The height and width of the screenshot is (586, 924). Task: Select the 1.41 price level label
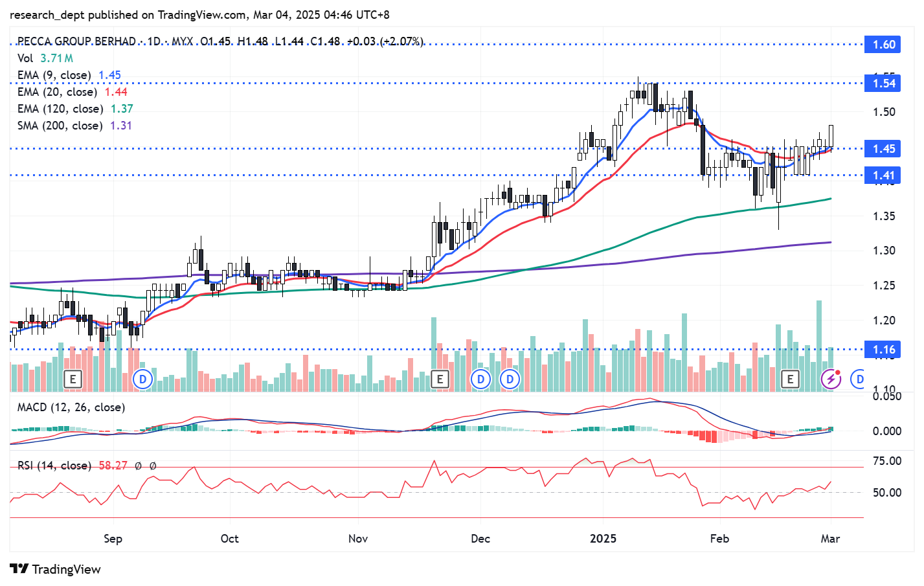[884, 175]
